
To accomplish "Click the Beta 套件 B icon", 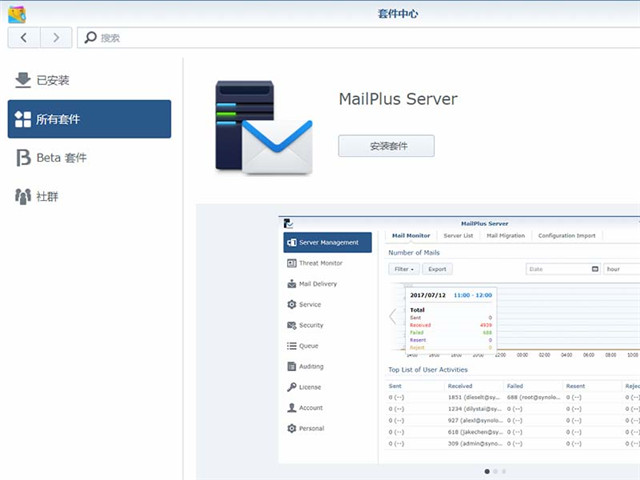I will (23, 158).
